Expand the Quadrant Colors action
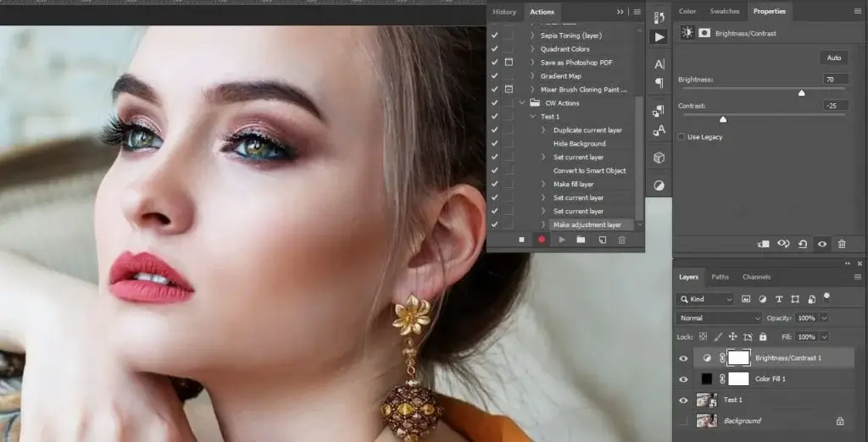This screenshot has width=868, height=442. tap(532, 49)
